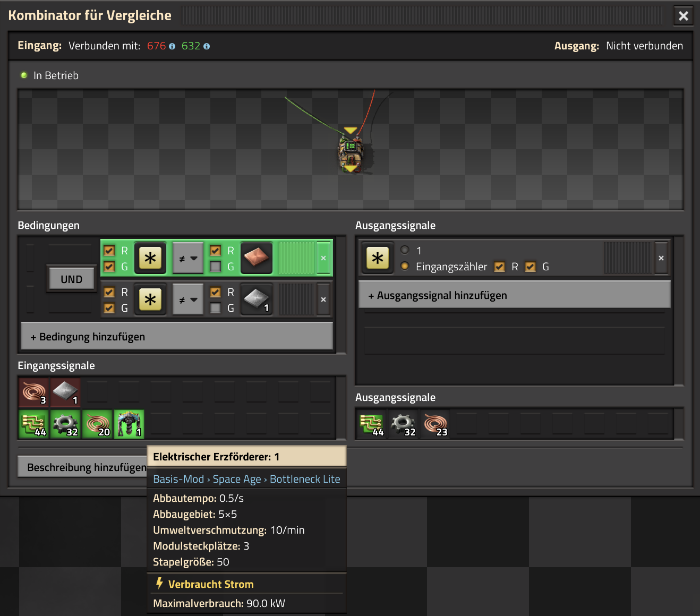
Task: Click 'Bottleneck Lite' in tooltip
Action: (x=305, y=479)
